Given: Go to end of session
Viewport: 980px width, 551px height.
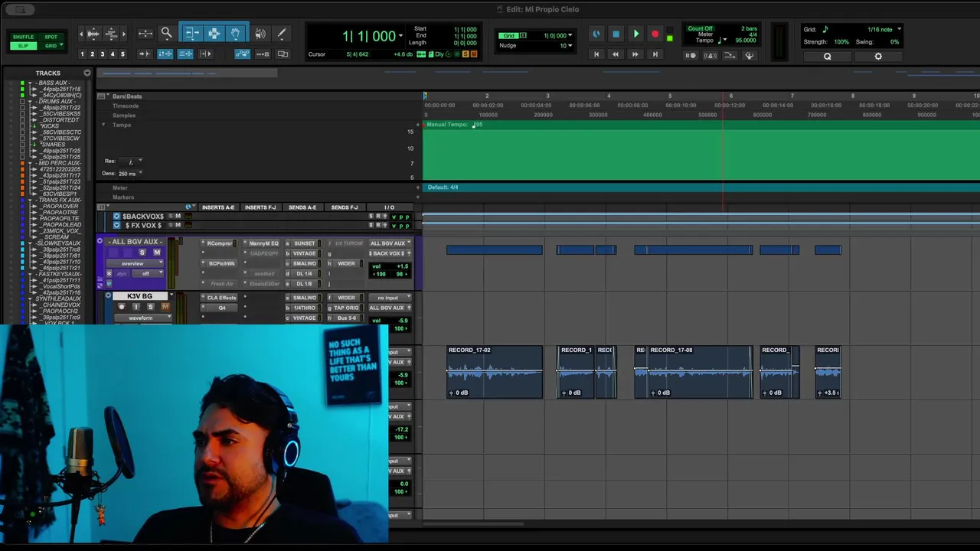Looking at the screenshot, I should coord(655,54).
